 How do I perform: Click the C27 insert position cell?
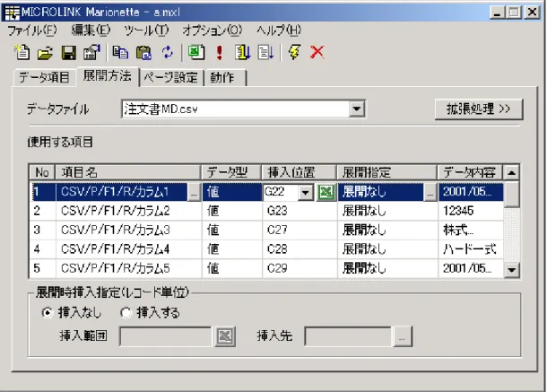(x=300, y=230)
